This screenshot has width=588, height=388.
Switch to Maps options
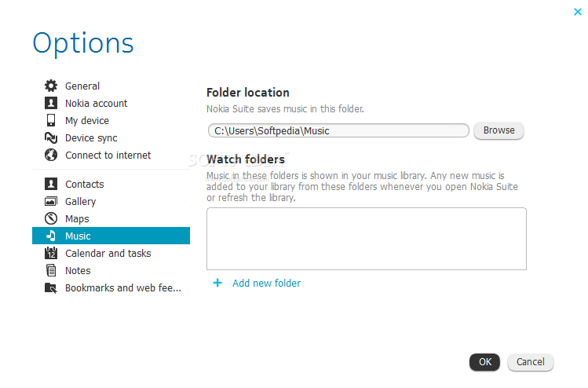(x=77, y=219)
